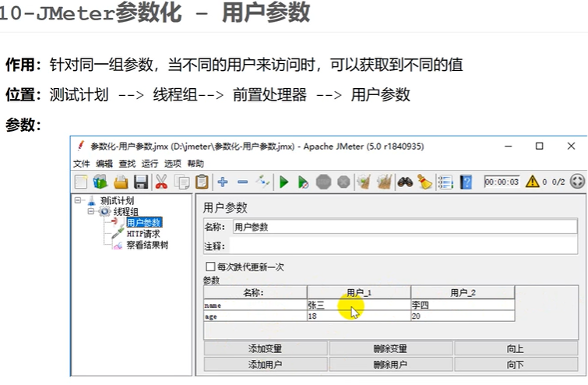This screenshot has height=385, width=588.
Task: Open Search with binoculars icon
Action: tap(405, 182)
